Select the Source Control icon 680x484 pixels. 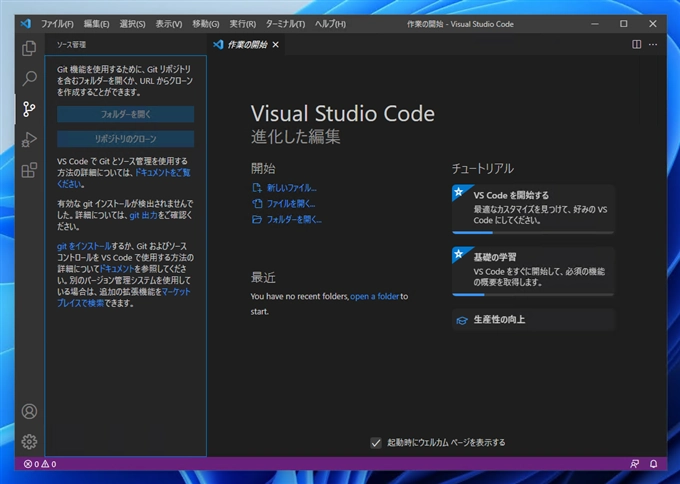coord(29,109)
